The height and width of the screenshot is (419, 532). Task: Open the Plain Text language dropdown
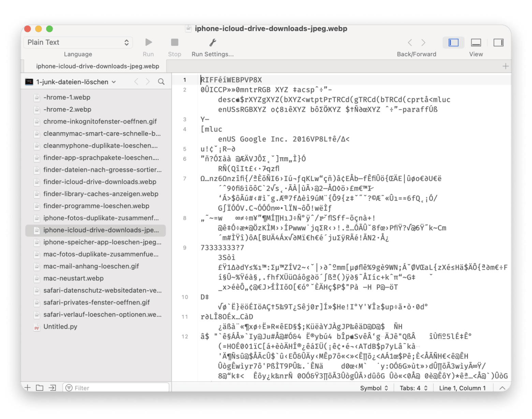[x=78, y=42]
